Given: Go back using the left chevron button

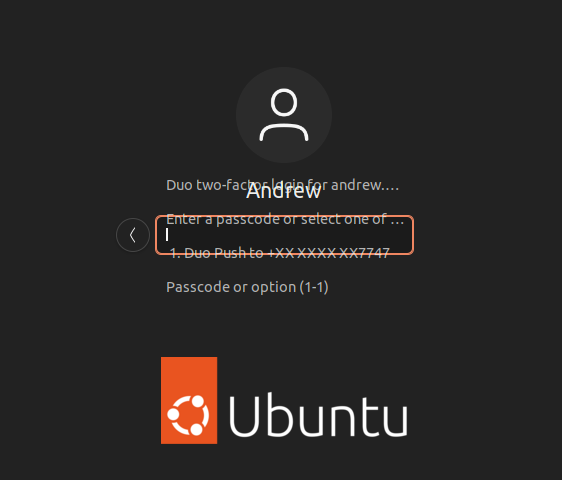Looking at the screenshot, I should coord(133,235).
